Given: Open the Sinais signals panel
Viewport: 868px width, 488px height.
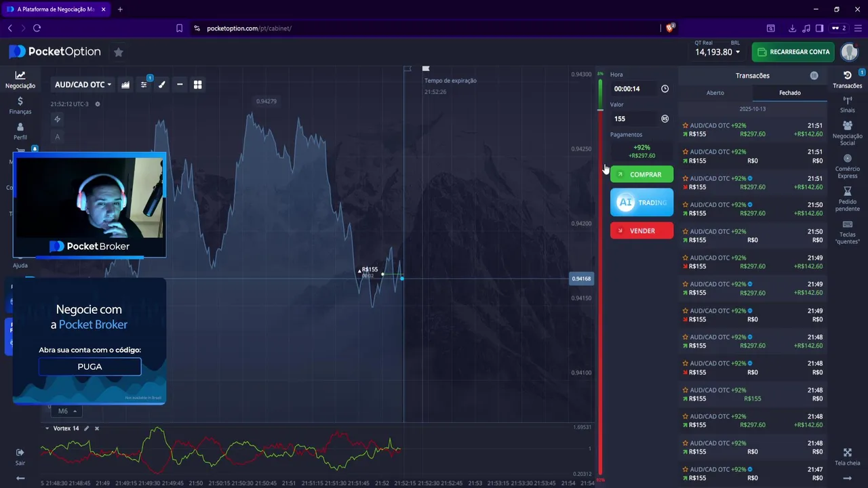Looking at the screenshot, I should point(847,104).
